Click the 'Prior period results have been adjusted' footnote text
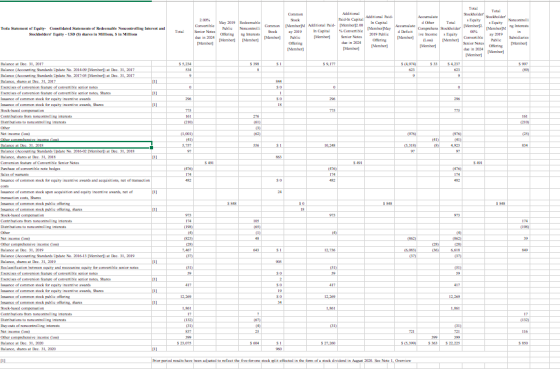The width and height of the screenshot is (560, 369). pyautogui.click(x=282, y=360)
